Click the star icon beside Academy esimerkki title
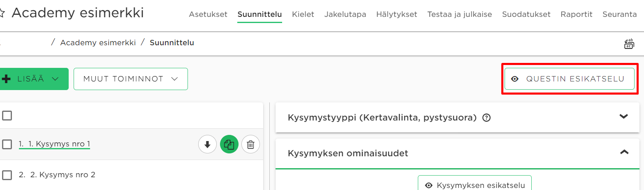Viewport: 644px width, 190px height. pos(2,13)
